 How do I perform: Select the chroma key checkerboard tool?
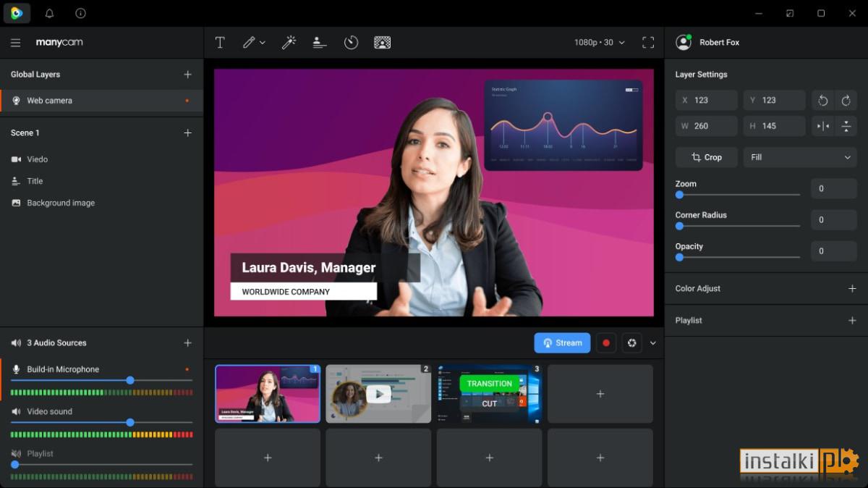pos(383,43)
